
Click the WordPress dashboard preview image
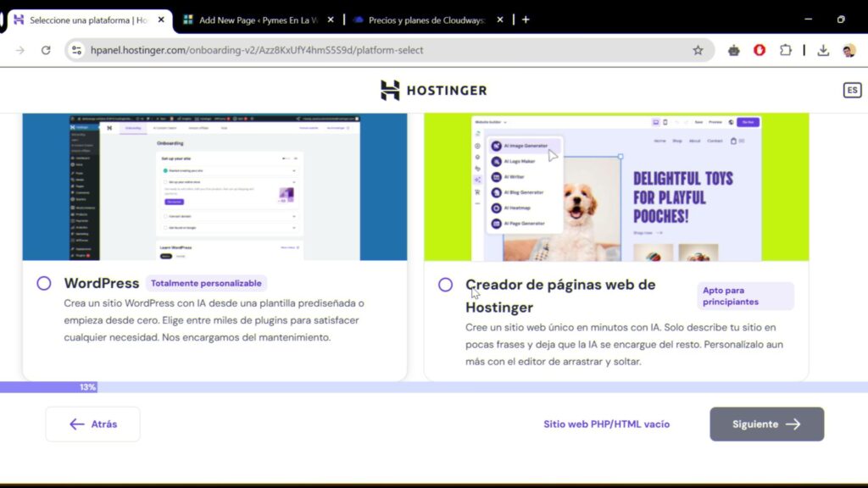(214, 187)
